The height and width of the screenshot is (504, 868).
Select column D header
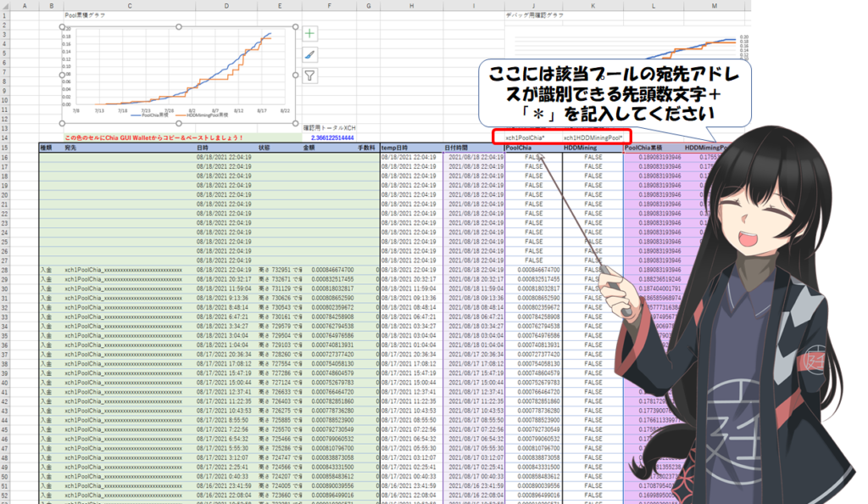click(x=226, y=6)
